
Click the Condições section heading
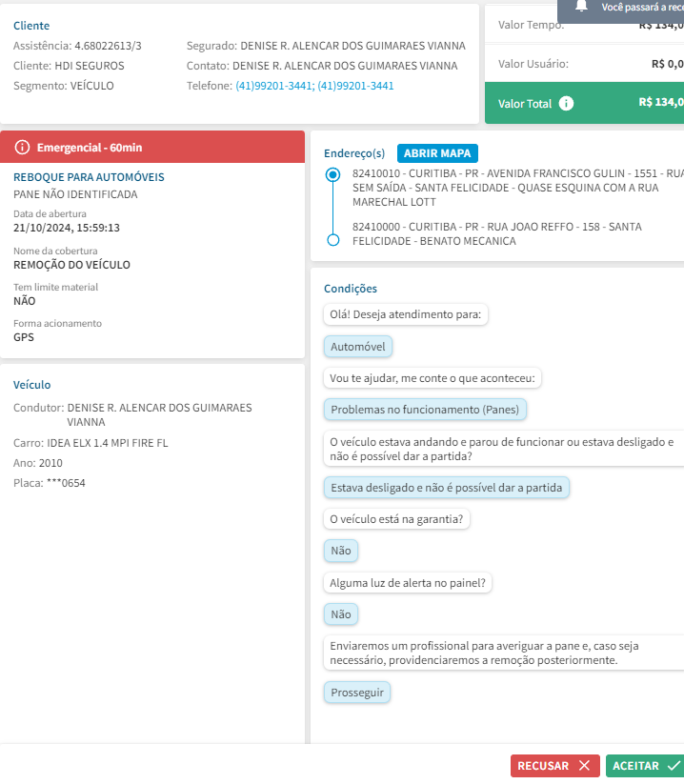tap(351, 289)
